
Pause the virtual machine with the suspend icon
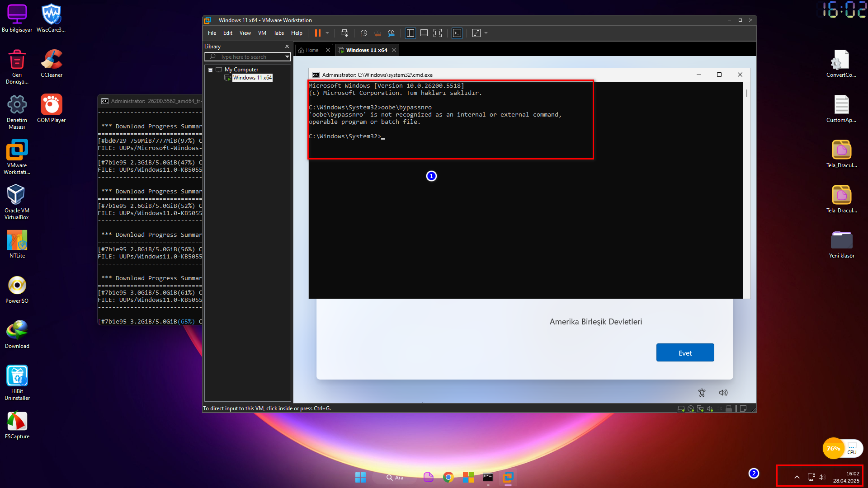pos(318,33)
